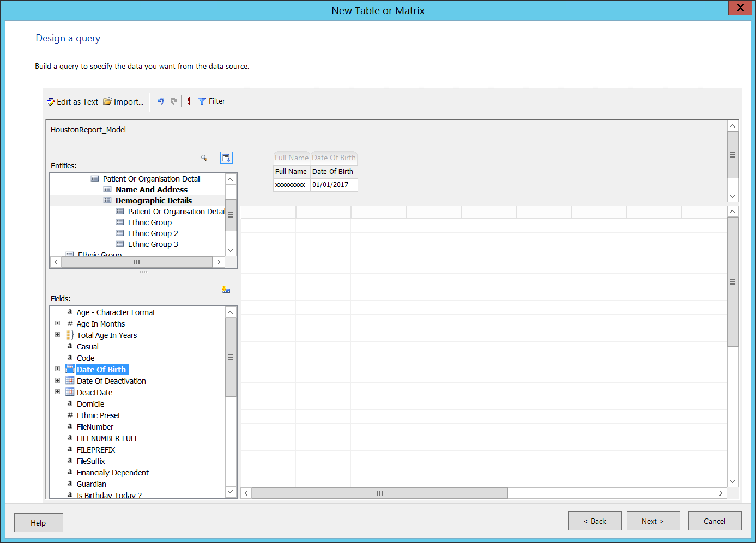Select the FILEPREFIX field
The width and height of the screenshot is (756, 543).
96,450
